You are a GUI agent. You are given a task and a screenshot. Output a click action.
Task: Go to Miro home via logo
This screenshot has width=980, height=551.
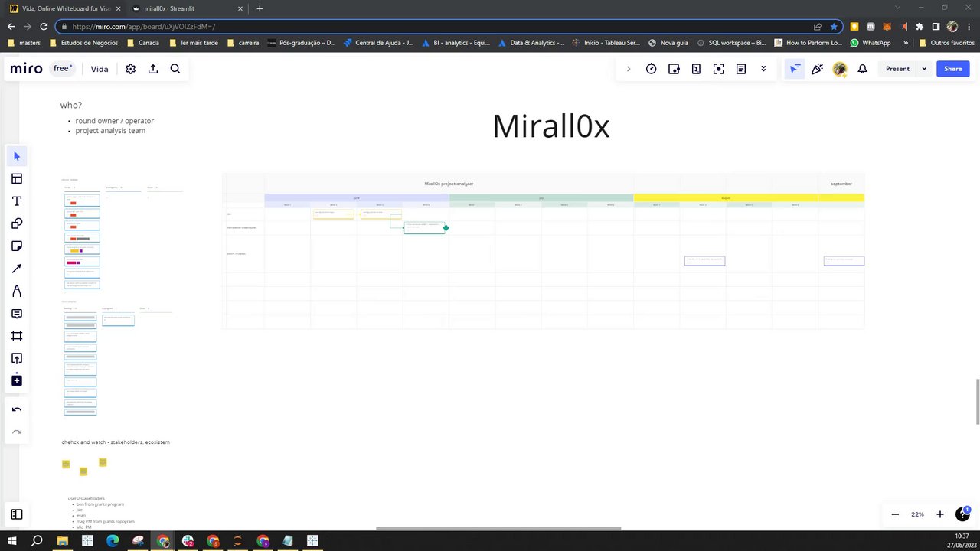click(x=26, y=69)
